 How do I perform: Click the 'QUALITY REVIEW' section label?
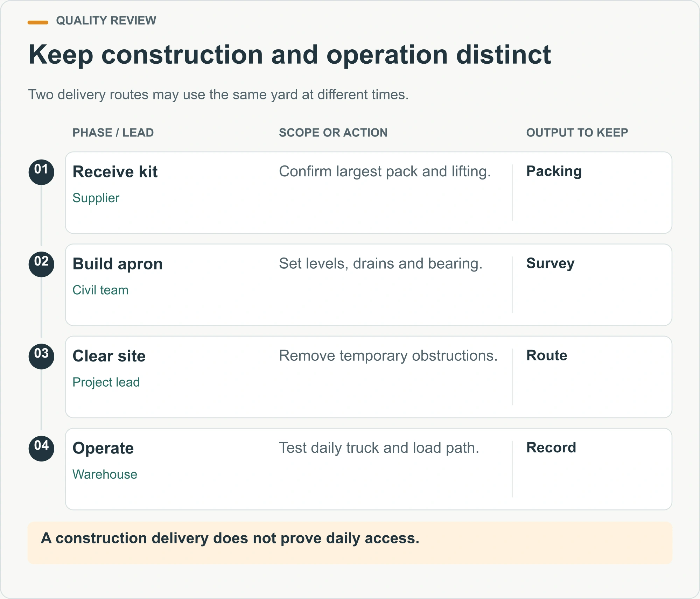point(106,21)
